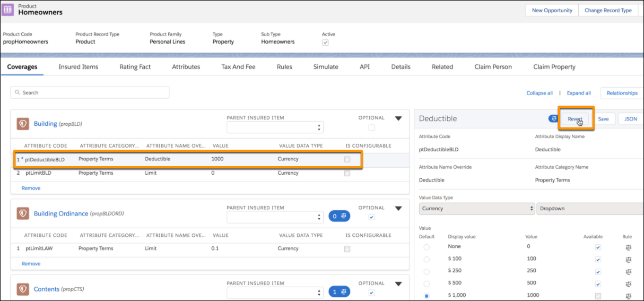Click the Building Ordinance coverage shield icon
The image size is (644, 301).
(23, 213)
